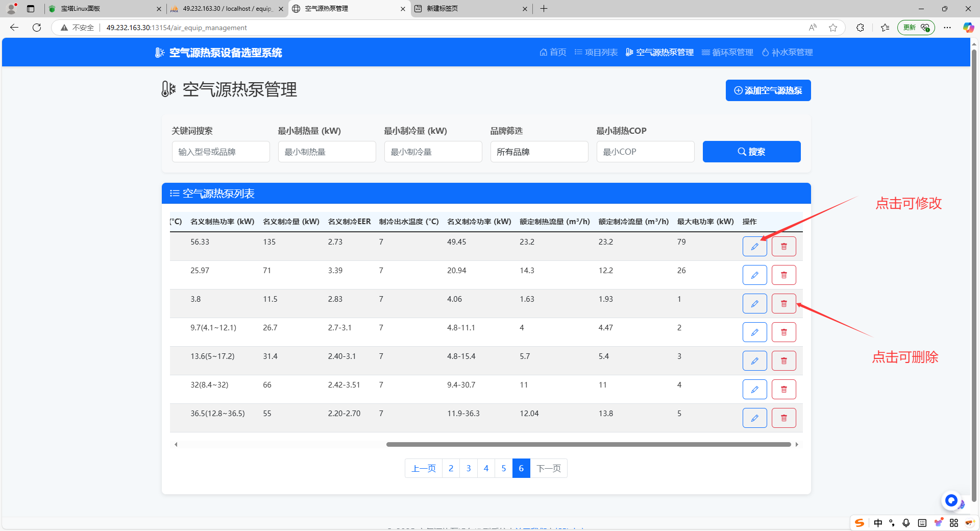Click the browser 更新 update button
The height and width of the screenshot is (531, 980).
coord(916,28)
